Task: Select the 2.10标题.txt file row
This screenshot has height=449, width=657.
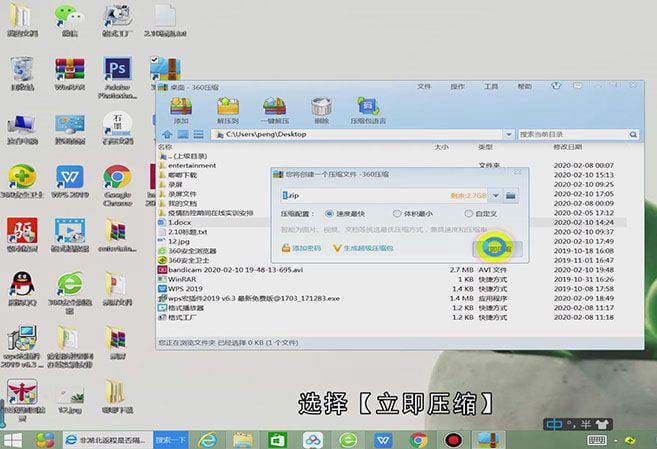Action: click(392, 232)
